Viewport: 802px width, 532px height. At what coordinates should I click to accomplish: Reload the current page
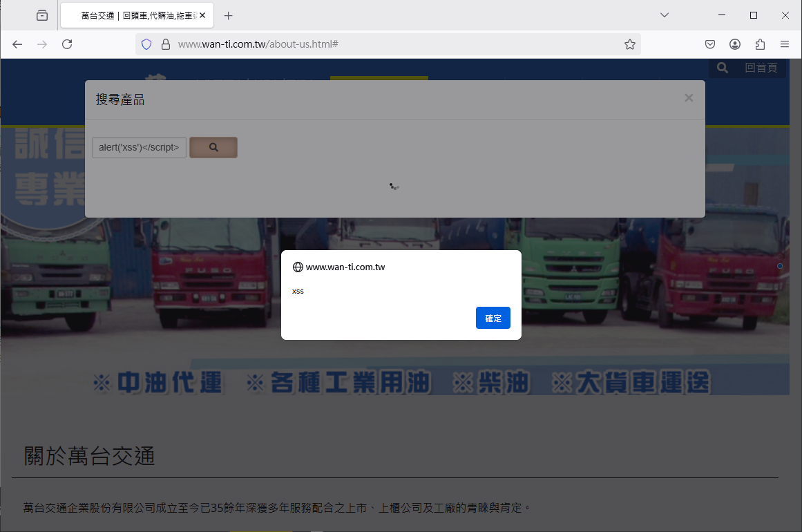click(x=67, y=44)
